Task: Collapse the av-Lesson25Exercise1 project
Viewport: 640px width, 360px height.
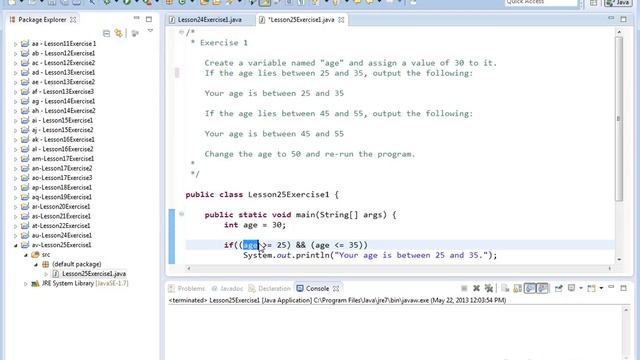Action: coord(16,245)
